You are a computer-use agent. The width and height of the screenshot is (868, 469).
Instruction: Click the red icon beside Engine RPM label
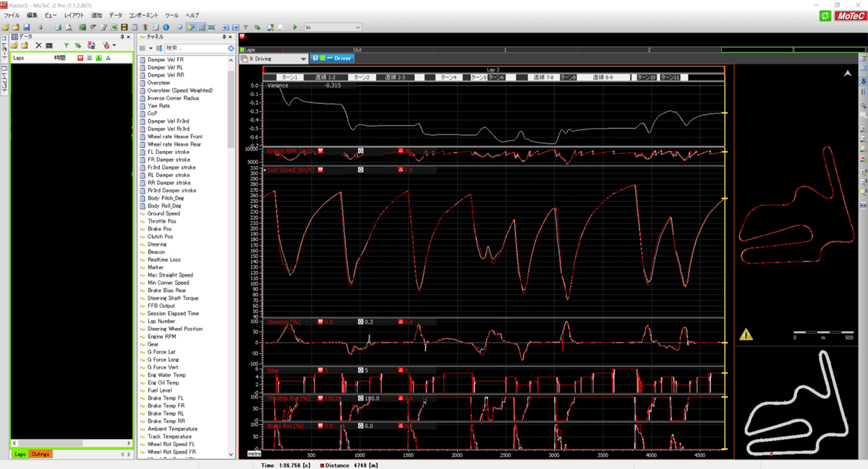point(320,150)
